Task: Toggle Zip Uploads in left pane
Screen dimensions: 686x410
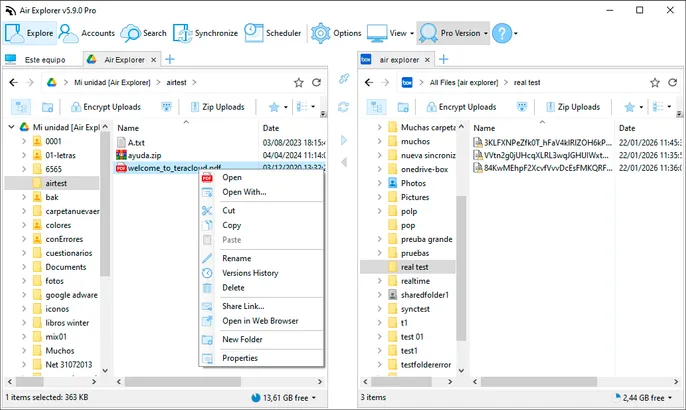Action: pyautogui.click(x=217, y=107)
